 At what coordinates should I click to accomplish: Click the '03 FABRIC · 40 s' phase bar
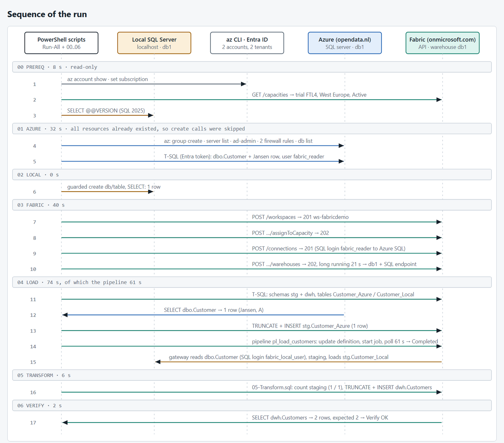pos(252,205)
